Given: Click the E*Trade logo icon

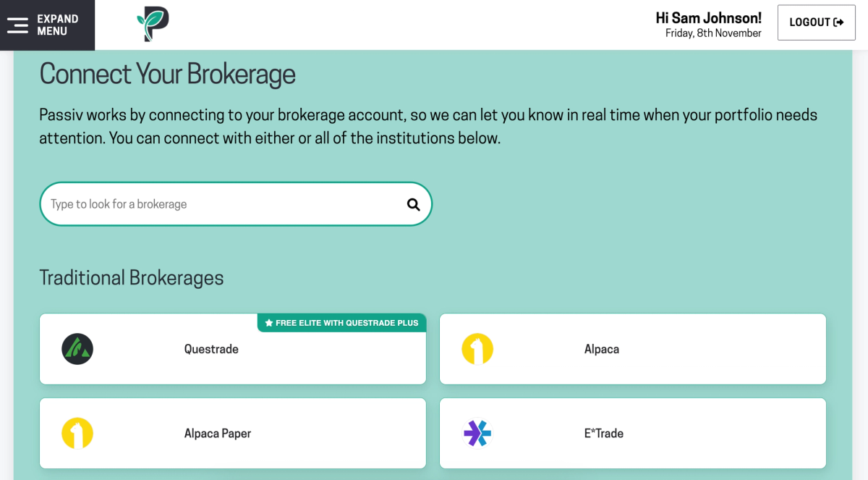Looking at the screenshot, I should point(477,434).
